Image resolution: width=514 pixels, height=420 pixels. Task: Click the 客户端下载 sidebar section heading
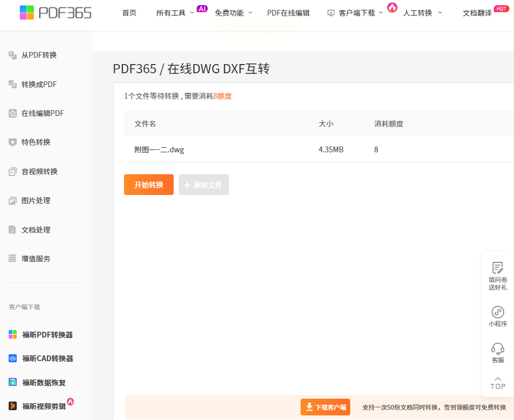coord(24,307)
